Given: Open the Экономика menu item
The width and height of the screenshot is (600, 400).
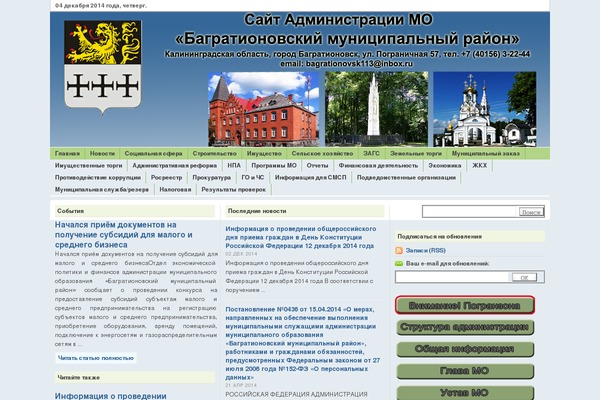Looking at the screenshot, I should (x=445, y=165).
